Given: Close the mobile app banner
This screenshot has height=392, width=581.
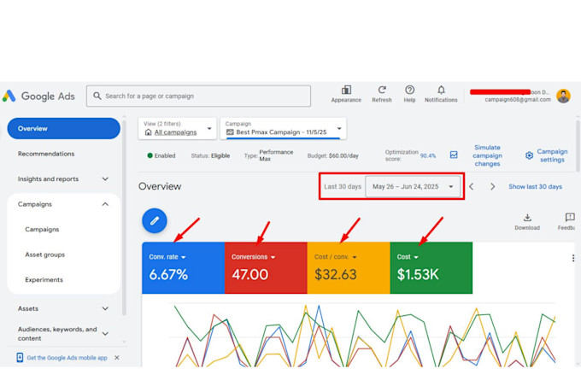Looking at the screenshot, I should pos(117,358).
